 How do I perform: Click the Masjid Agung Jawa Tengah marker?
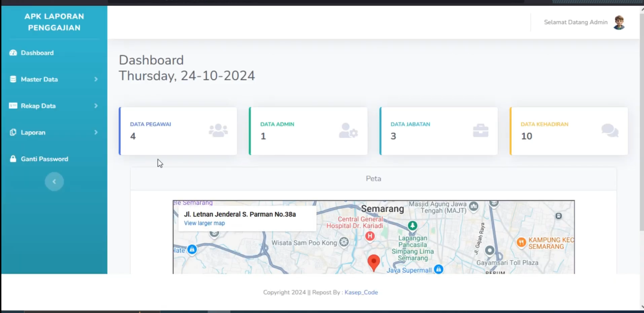(x=474, y=206)
